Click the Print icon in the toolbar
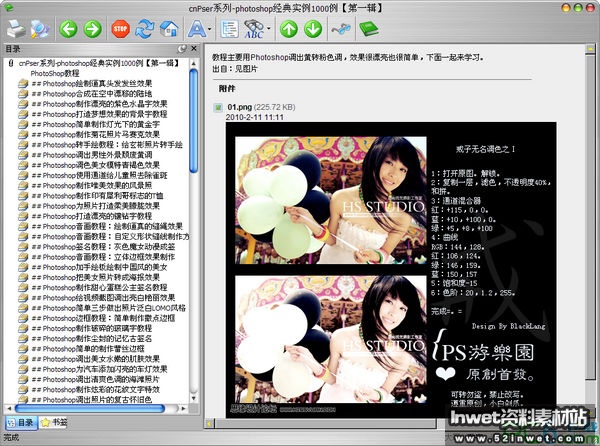This screenshot has height=446, width=600. coord(16,29)
